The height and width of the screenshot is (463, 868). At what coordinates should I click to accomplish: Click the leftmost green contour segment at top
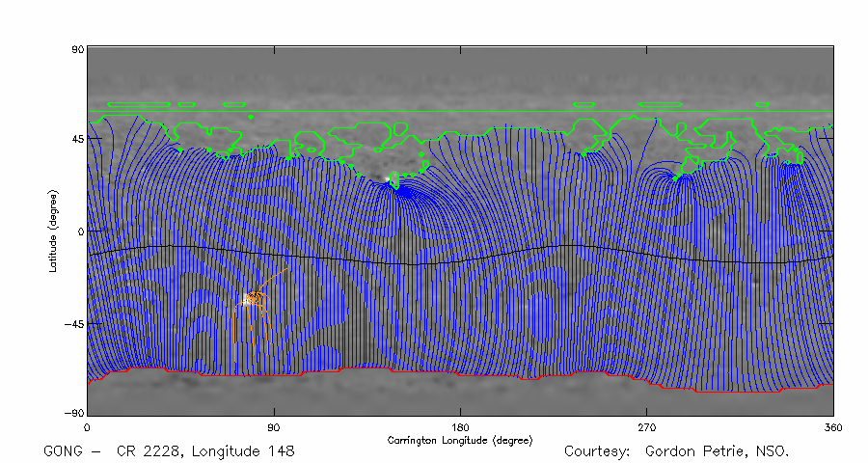pyautogui.click(x=140, y=104)
